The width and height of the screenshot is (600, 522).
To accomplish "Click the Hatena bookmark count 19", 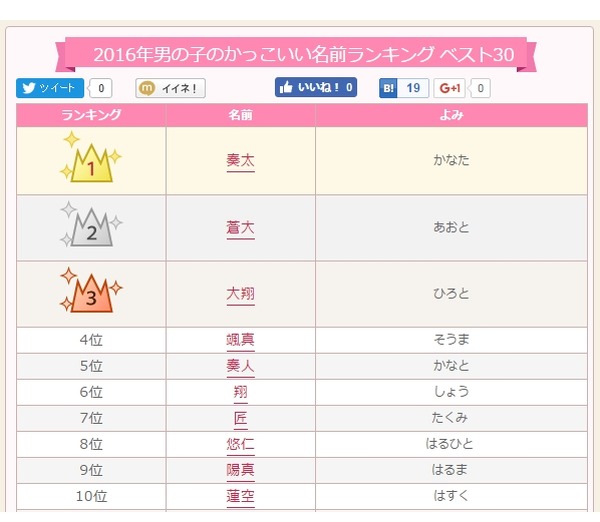I will pos(413,88).
